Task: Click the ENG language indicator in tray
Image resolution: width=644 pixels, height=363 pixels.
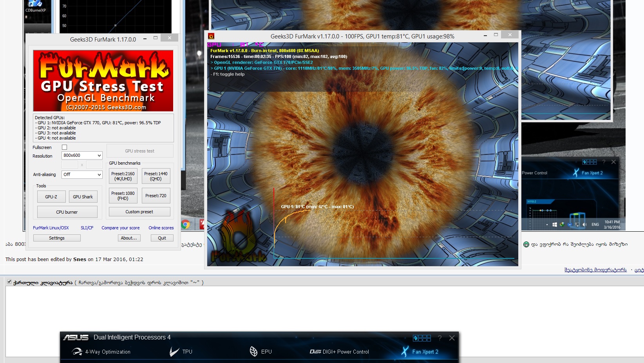Action: point(595,225)
